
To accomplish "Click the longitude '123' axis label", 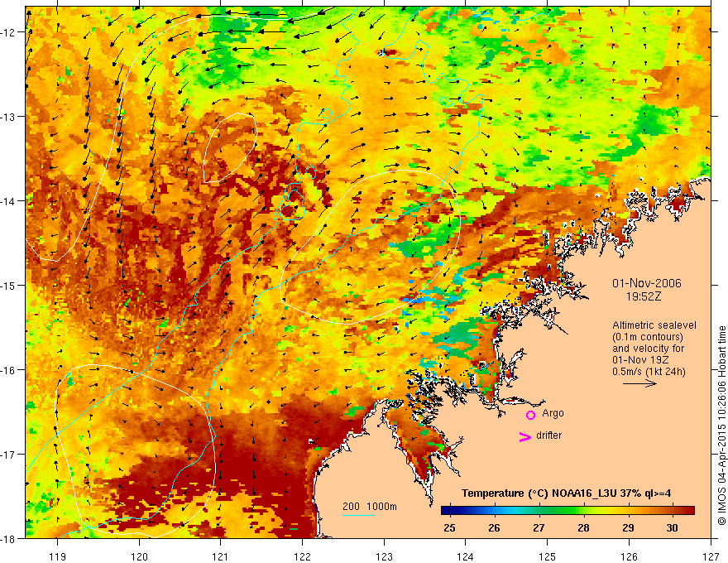I will pyautogui.click(x=384, y=556).
